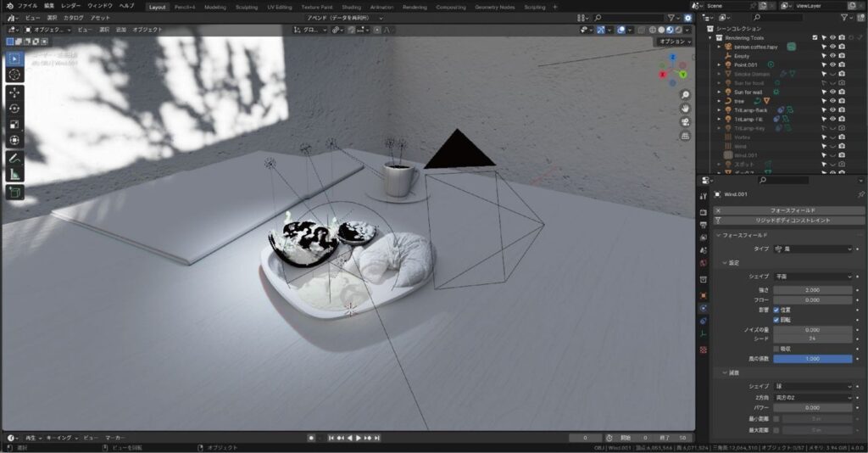Switch to the Shading workspace tab
Viewport: 868px width, 453px height.
351,7
